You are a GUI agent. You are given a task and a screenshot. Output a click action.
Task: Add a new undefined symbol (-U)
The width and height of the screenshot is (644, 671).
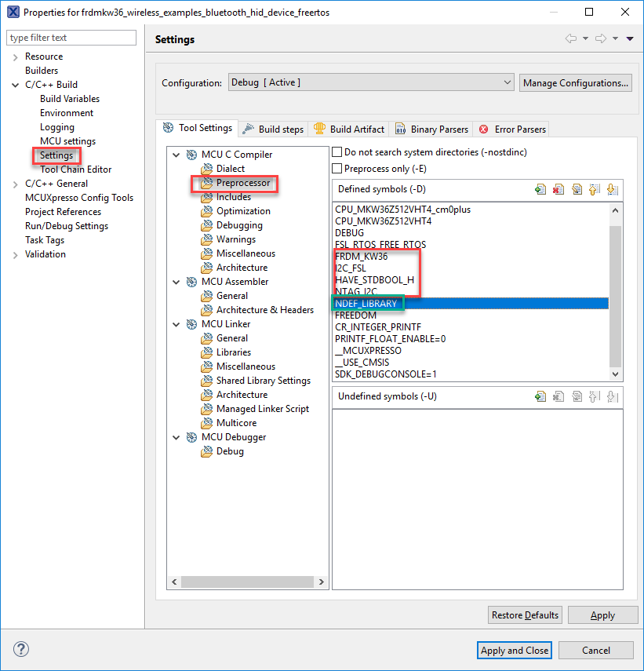coord(540,396)
